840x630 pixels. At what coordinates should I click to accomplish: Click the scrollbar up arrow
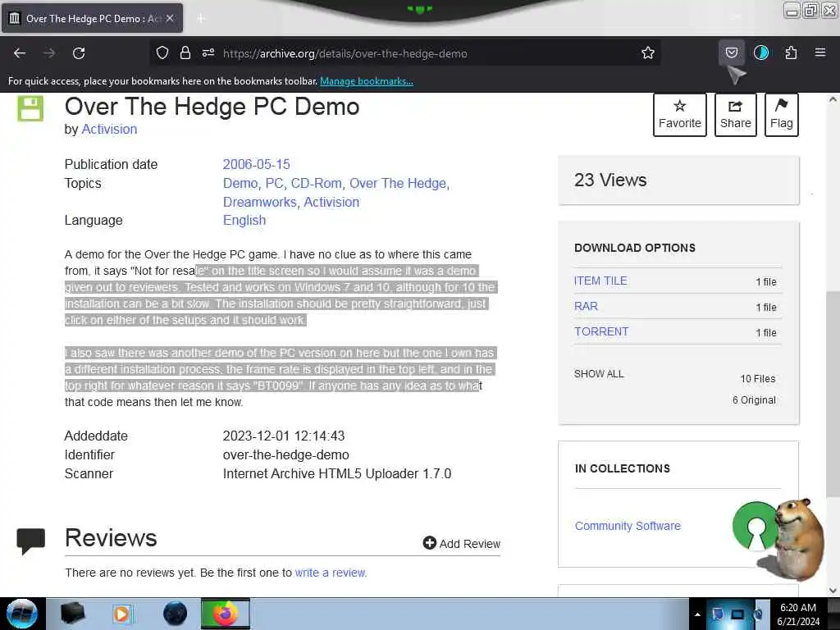833,99
